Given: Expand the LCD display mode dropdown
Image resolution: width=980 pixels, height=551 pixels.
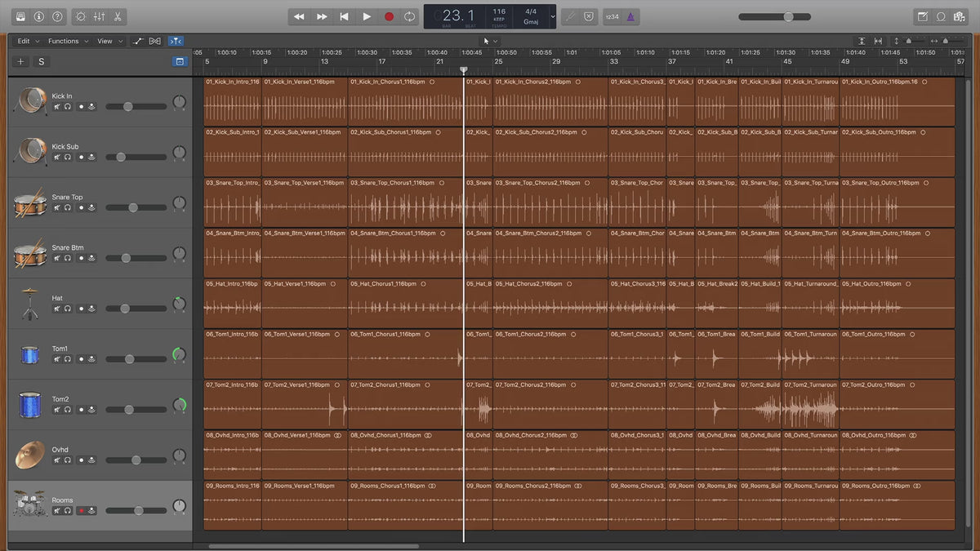Looking at the screenshot, I should [553, 16].
